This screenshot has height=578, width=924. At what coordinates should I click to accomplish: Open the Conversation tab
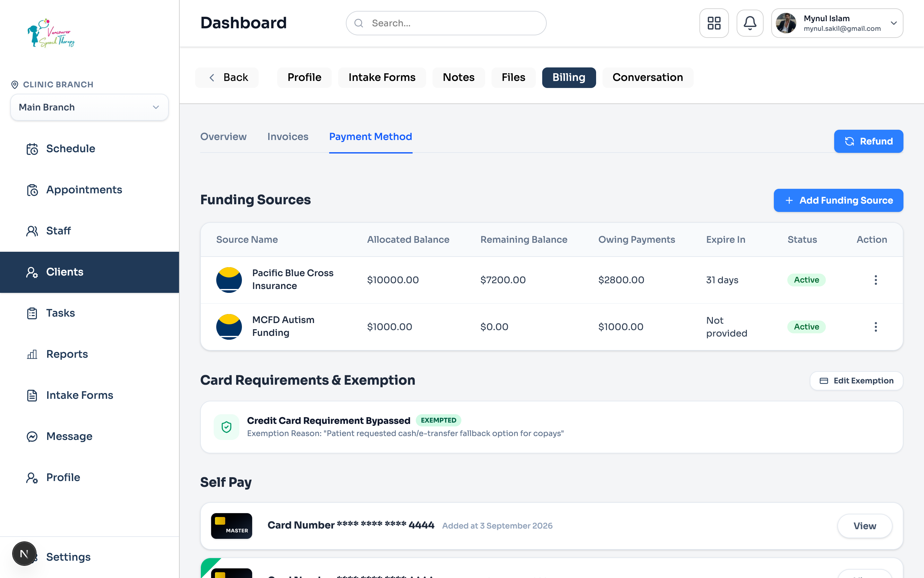coord(647,78)
